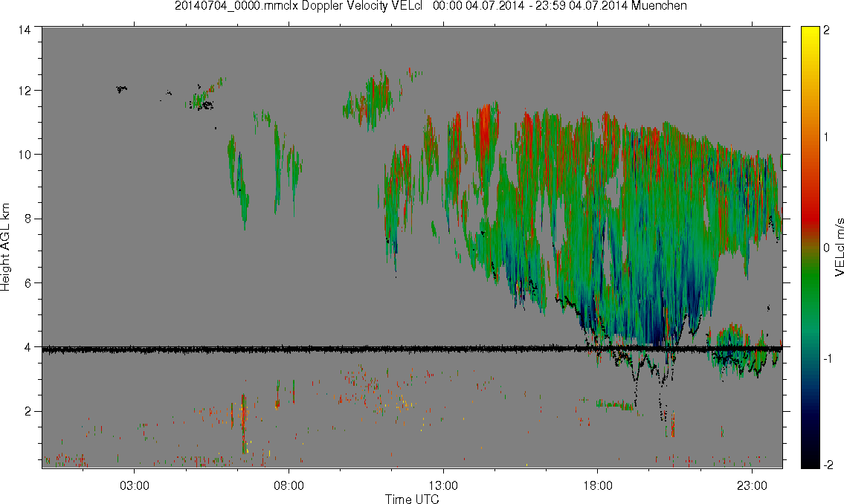Viewport: 844px width, 504px height.
Task: Click the black horizontal band at 4 km height
Action: 412,349
